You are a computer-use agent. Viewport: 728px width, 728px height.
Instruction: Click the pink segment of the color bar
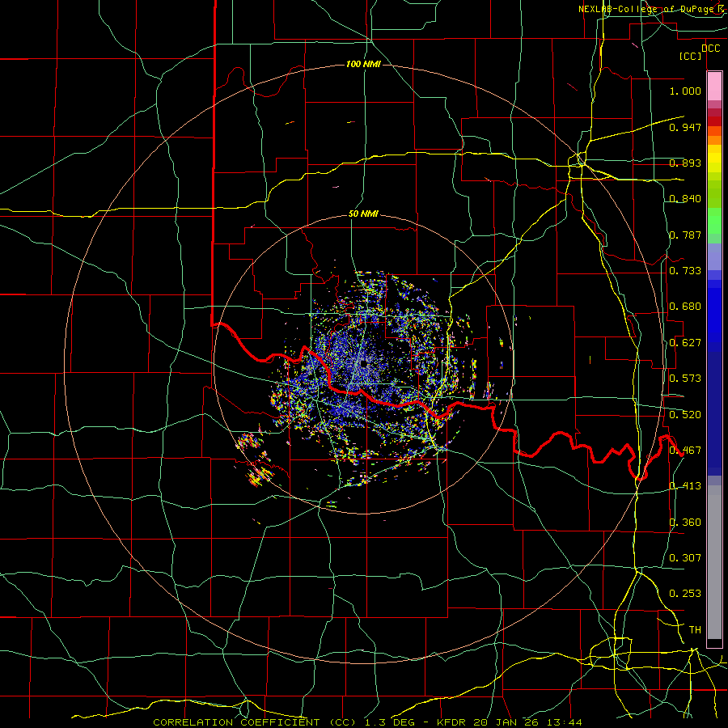tap(714, 87)
